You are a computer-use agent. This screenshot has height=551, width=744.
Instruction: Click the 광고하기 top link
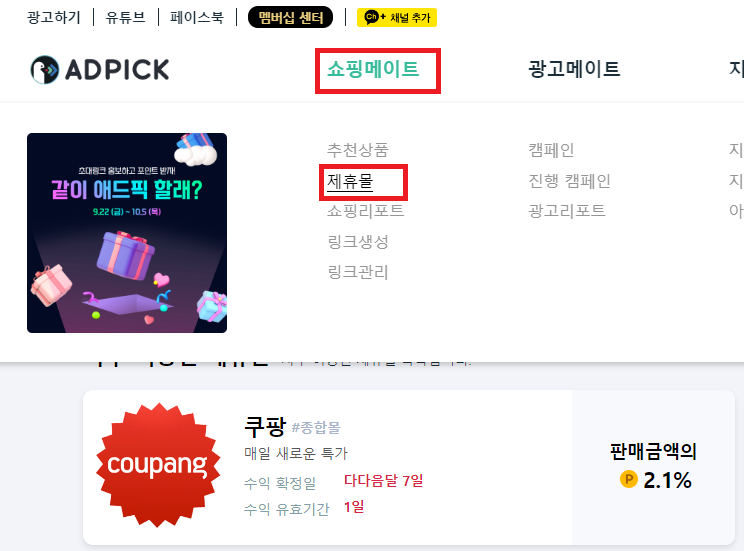[x=54, y=18]
